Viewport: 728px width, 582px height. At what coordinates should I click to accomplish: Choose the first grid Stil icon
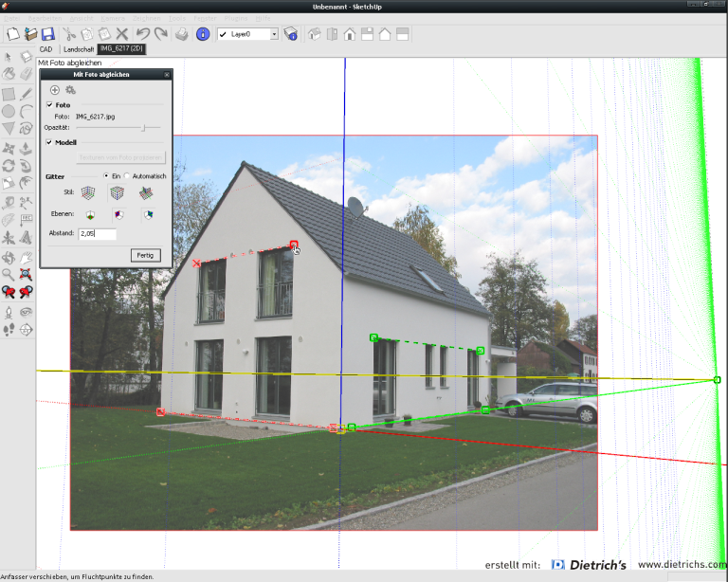[x=88, y=192]
